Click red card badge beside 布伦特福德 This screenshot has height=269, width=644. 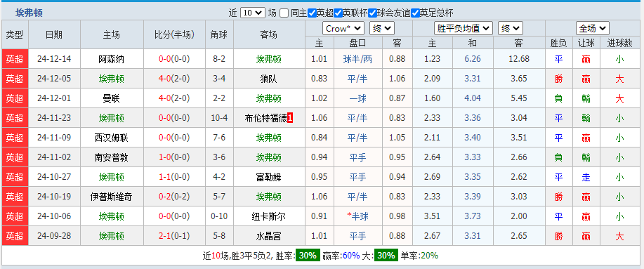pyautogui.click(x=290, y=118)
